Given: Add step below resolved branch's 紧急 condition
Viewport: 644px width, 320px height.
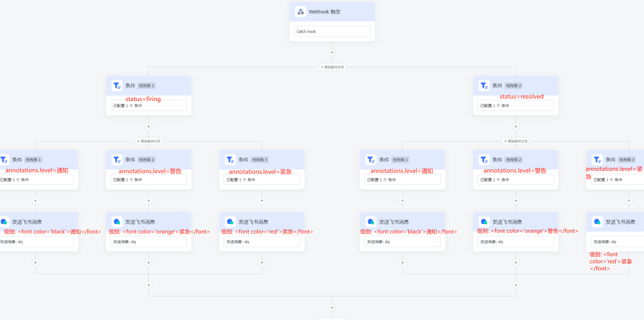Looking at the screenshot, I should pos(629,201).
